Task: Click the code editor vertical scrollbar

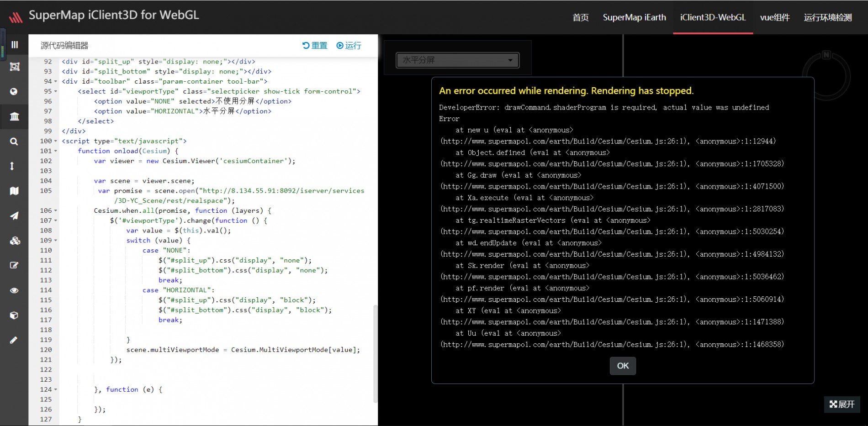Action: (376, 354)
